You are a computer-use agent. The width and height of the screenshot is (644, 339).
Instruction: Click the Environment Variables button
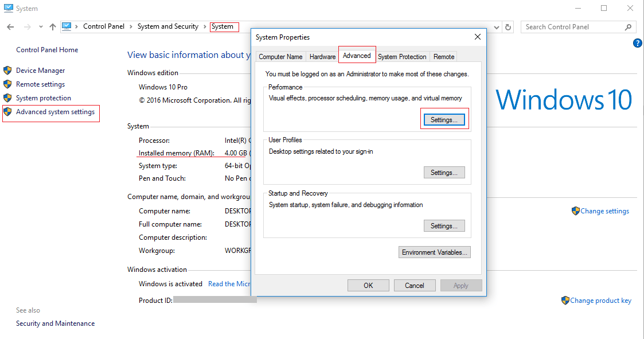[434, 252]
